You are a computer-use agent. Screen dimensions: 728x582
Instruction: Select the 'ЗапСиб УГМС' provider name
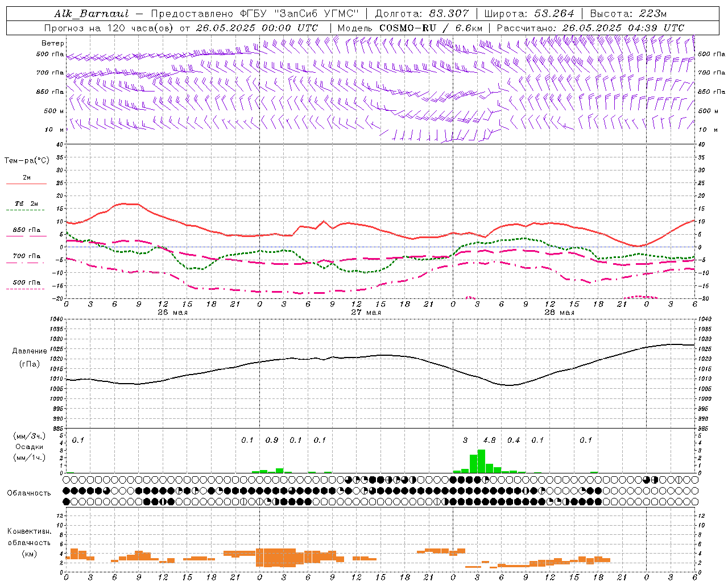[317, 14]
